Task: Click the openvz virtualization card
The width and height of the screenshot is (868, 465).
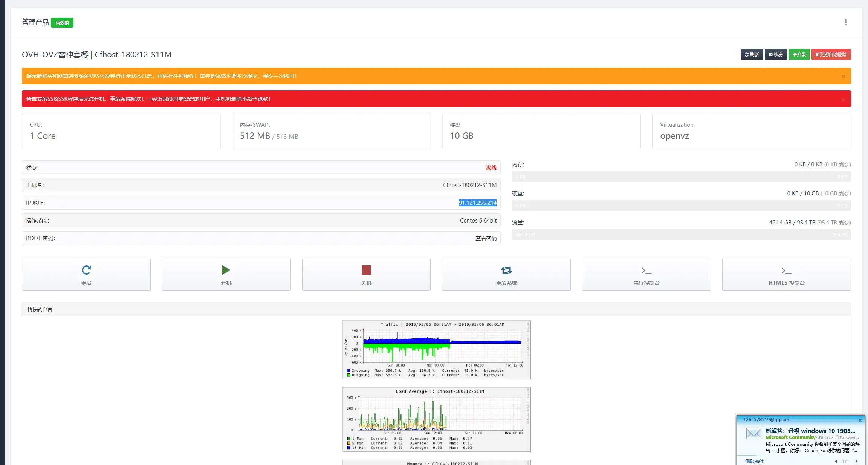Action: click(752, 131)
